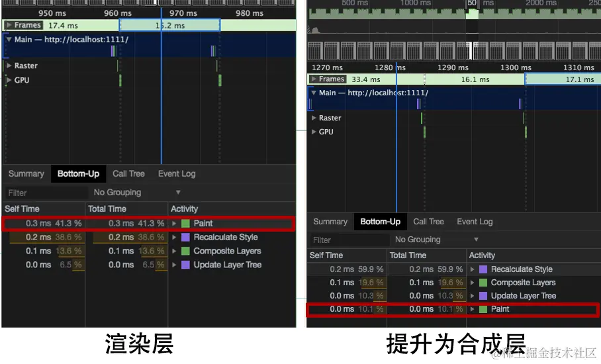Select the 16.2 ms frame in left panel
The image size is (601, 364).
click(170, 25)
